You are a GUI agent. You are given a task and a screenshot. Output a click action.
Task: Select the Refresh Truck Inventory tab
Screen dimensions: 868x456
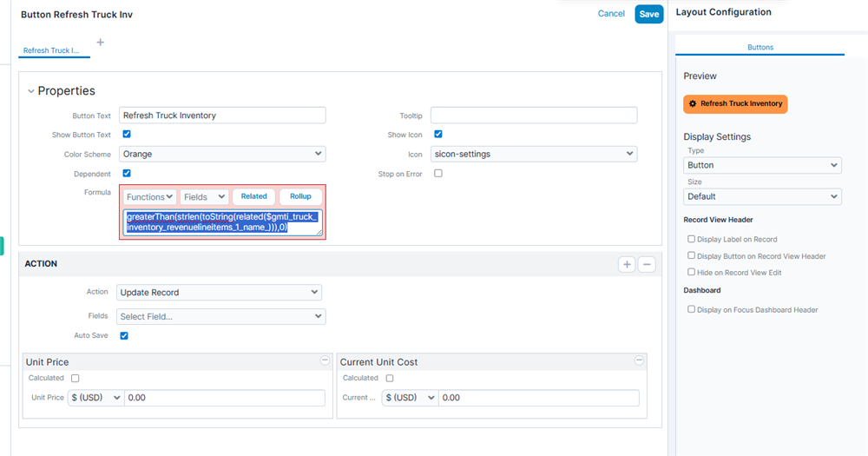point(54,50)
